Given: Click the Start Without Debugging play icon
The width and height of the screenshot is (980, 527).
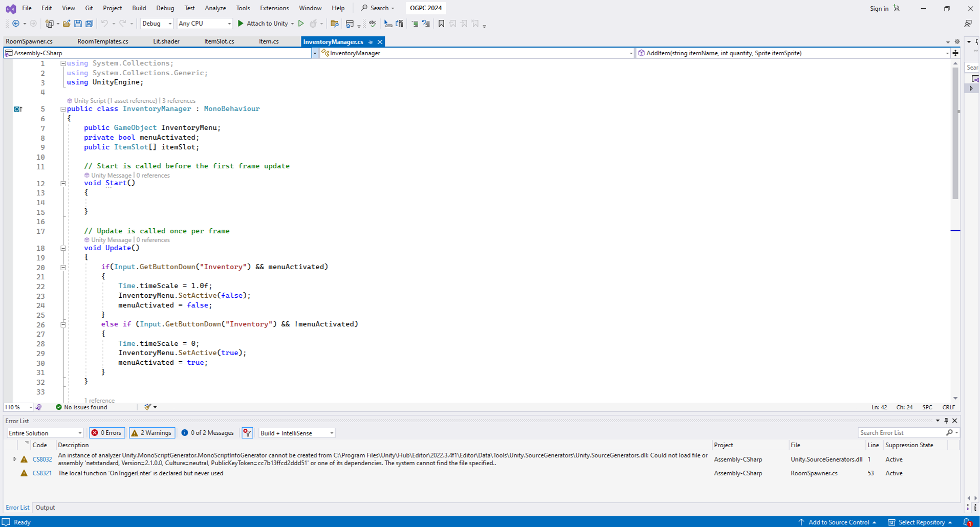Looking at the screenshot, I should pos(301,24).
